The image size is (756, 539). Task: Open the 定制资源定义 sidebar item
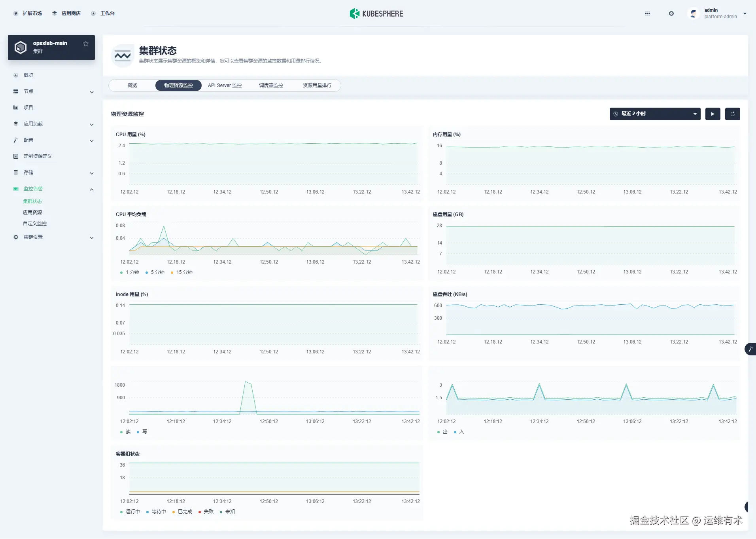coord(37,156)
